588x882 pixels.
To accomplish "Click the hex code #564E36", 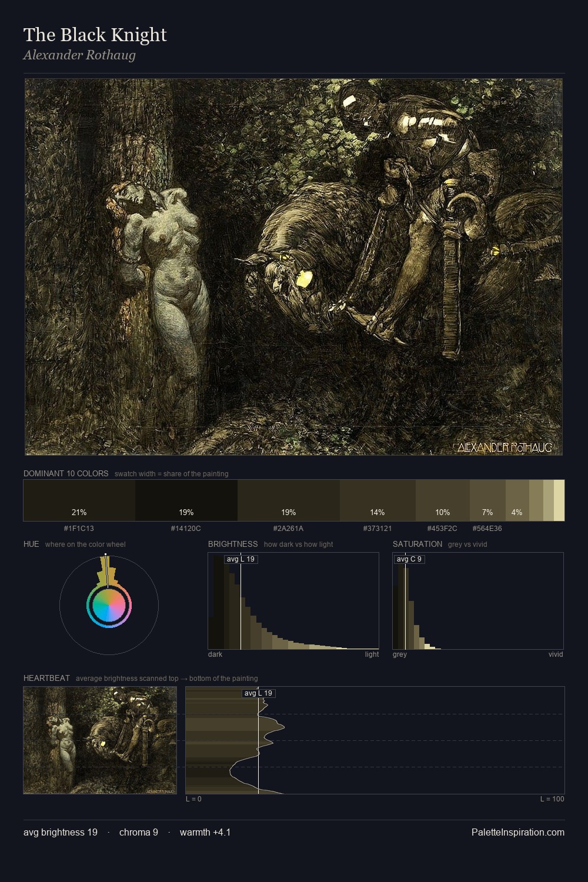I will [487, 529].
